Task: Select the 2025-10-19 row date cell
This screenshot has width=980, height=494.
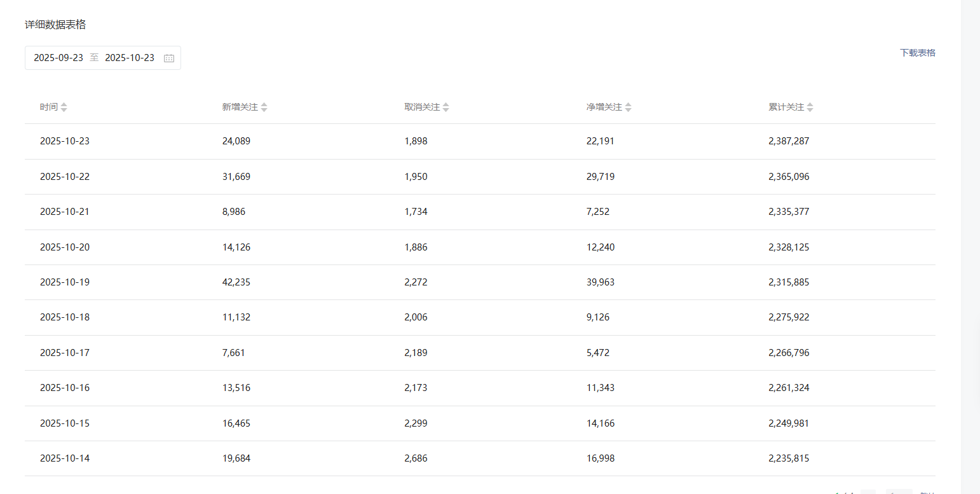Action: click(x=65, y=282)
